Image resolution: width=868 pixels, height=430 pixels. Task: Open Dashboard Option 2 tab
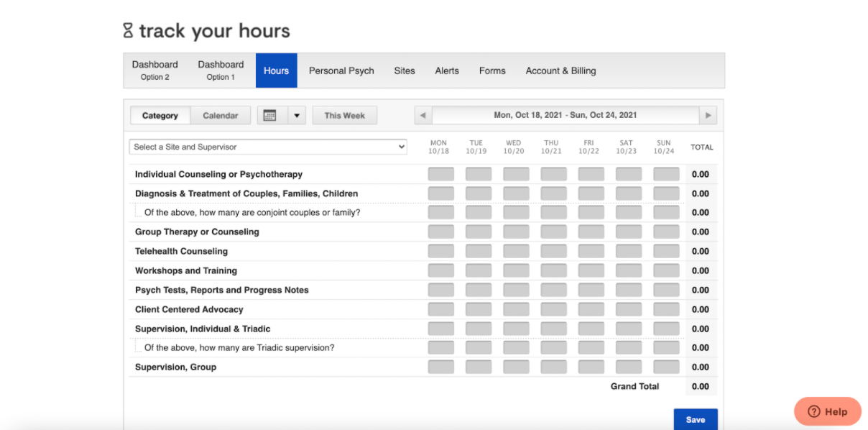coord(155,70)
